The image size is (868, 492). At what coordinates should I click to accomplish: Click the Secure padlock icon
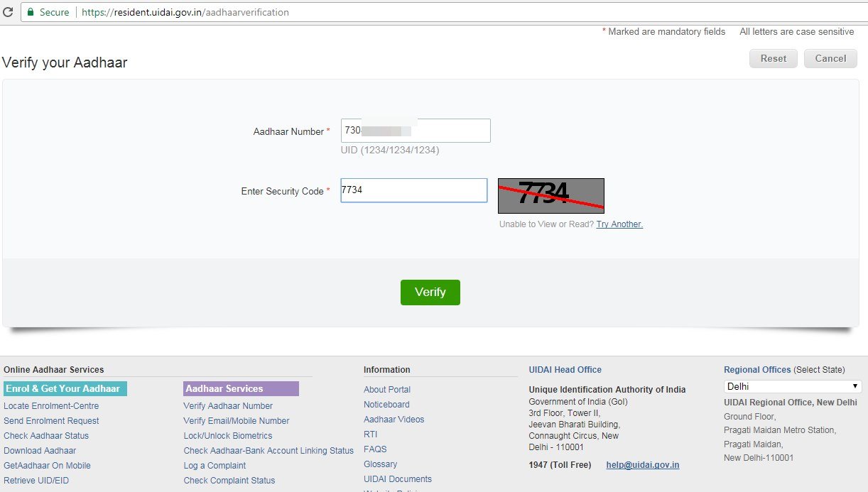pos(31,12)
